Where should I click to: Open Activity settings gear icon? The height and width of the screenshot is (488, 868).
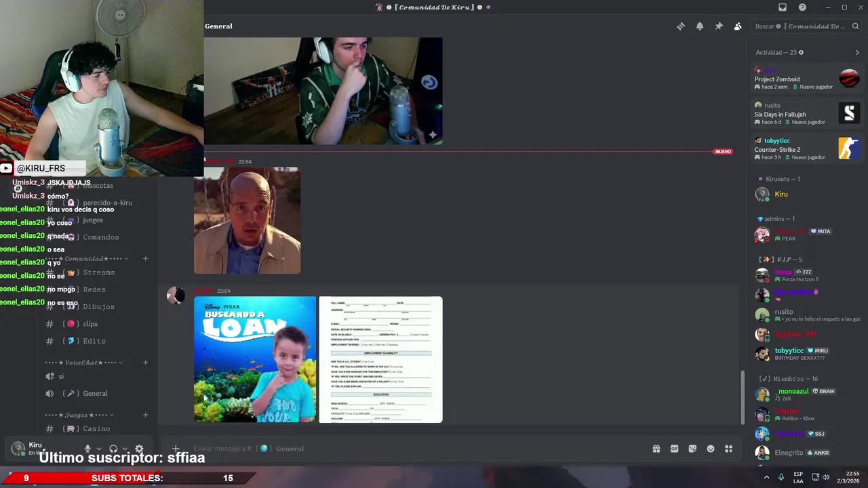pos(801,52)
